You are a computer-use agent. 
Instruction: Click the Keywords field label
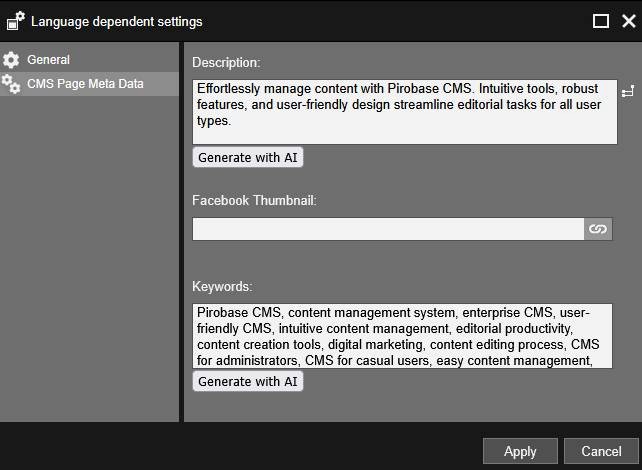point(222,286)
